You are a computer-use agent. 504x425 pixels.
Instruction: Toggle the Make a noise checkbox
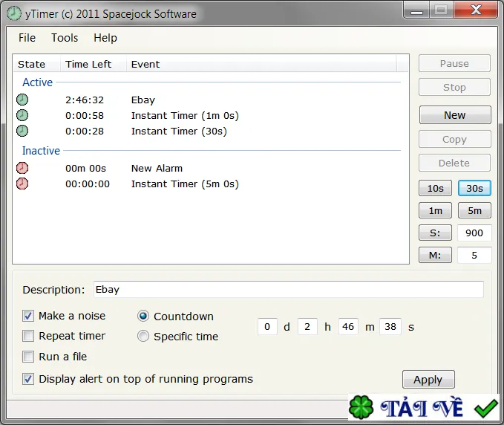(28, 316)
